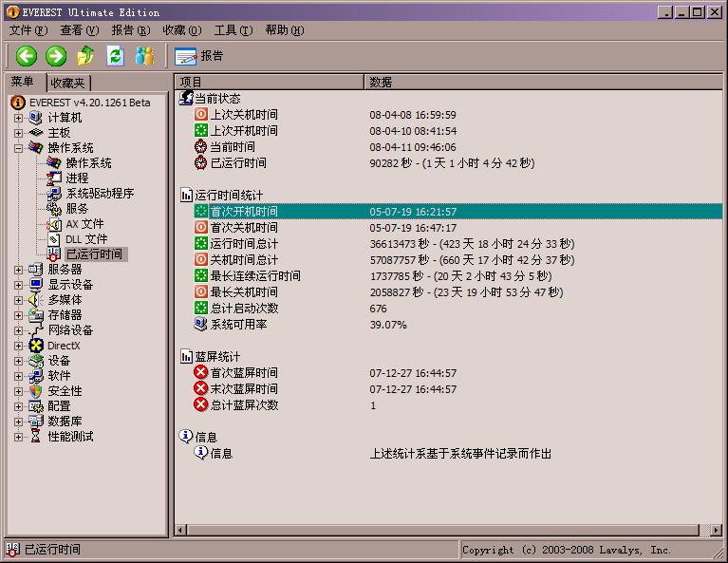Open the 进程 processes item
The width and height of the screenshot is (728, 563).
pos(77,178)
